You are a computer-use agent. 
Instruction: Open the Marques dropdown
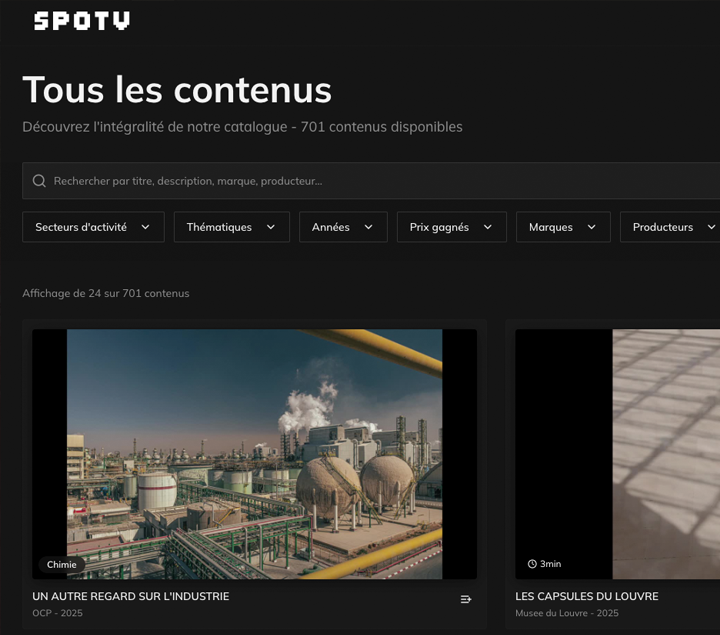coord(562,227)
